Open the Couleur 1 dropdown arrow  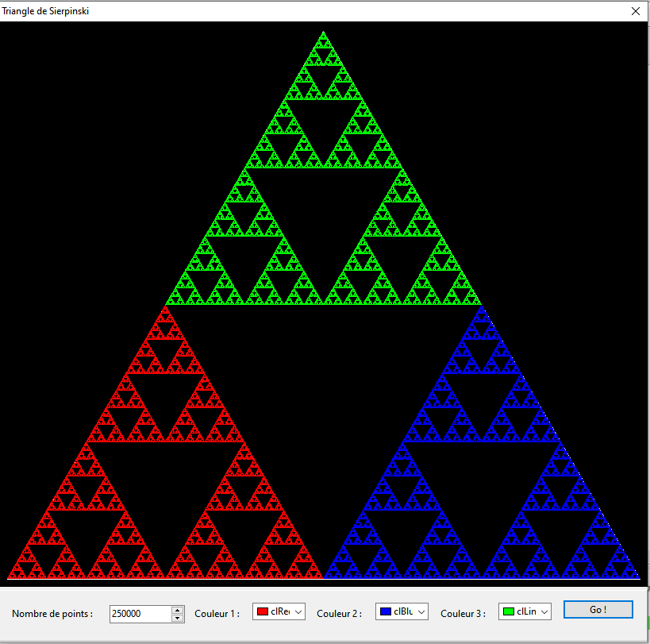click(298, 611)
